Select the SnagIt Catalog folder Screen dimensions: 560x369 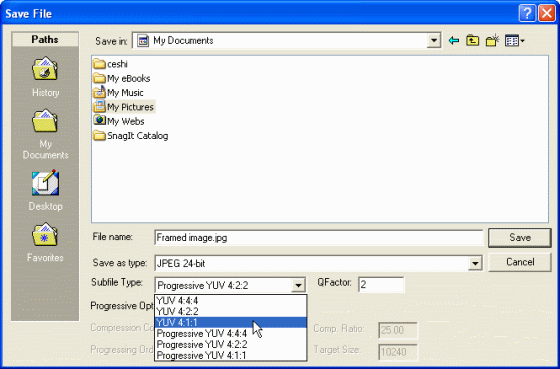click(131, 136)
